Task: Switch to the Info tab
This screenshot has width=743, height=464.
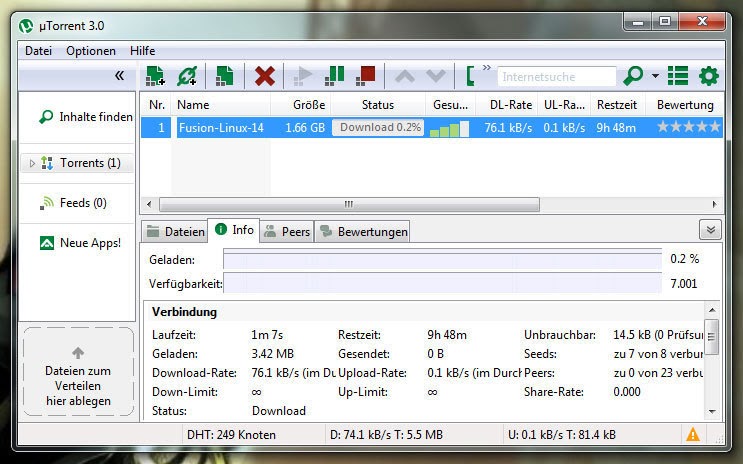Action: (234, 230)
